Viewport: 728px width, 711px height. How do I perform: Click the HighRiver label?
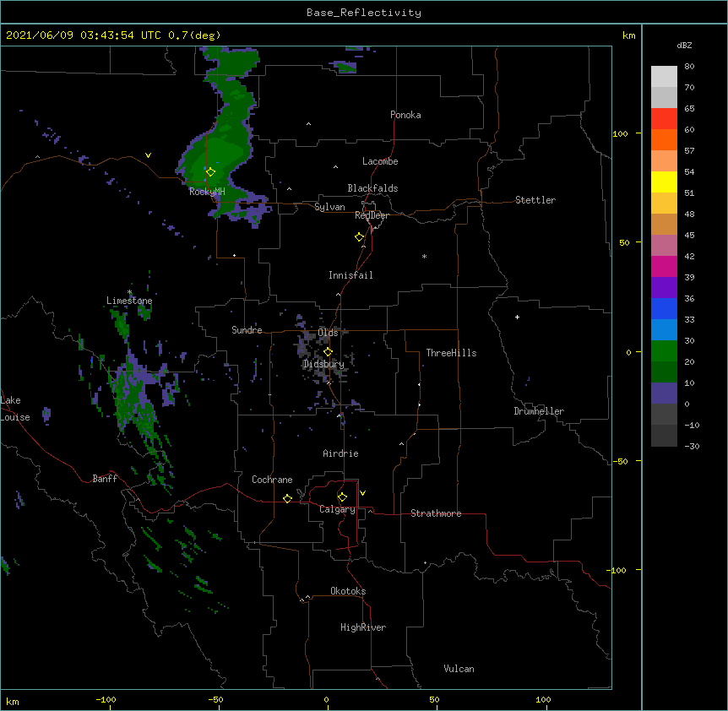point(363,627)
